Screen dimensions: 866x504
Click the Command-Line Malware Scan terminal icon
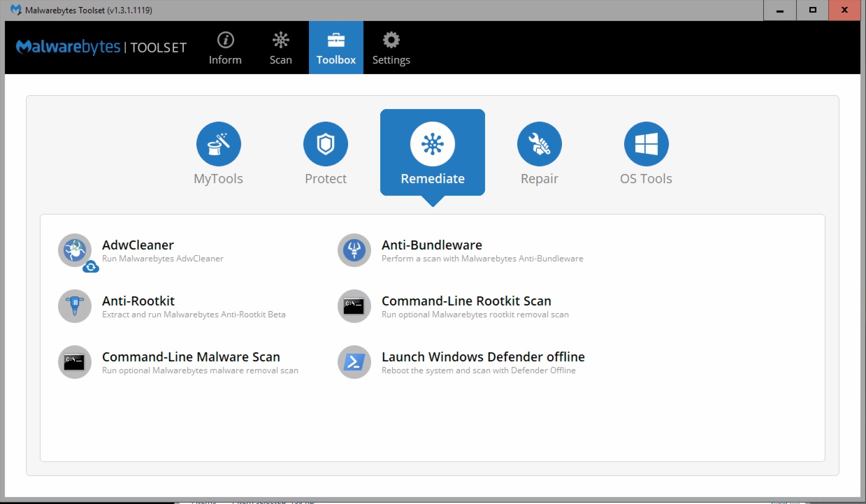74,362
